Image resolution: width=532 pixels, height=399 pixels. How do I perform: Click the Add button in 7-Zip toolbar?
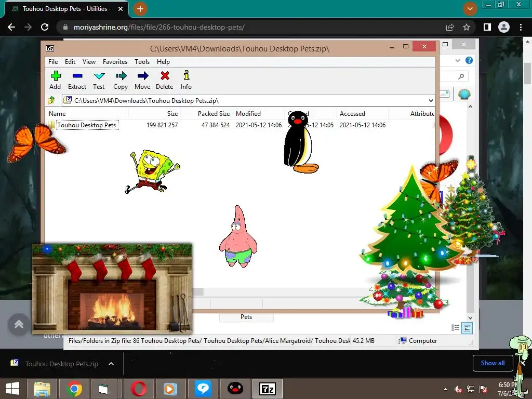[x=55, y=80]
